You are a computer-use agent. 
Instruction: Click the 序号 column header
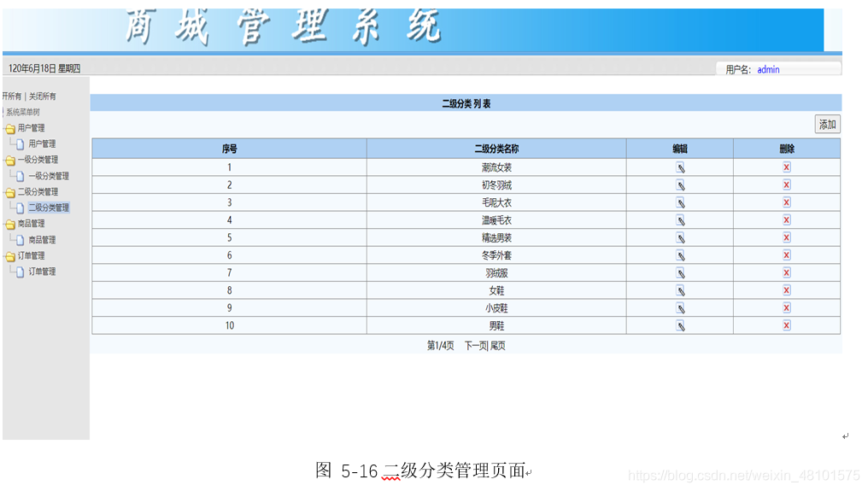coord(229,149)
